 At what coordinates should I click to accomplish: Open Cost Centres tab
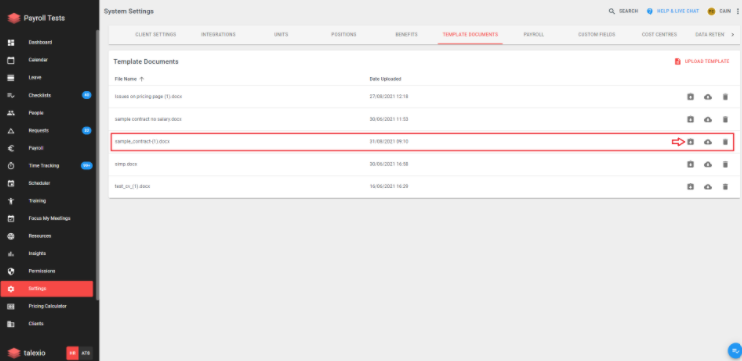tap(659, 35)
